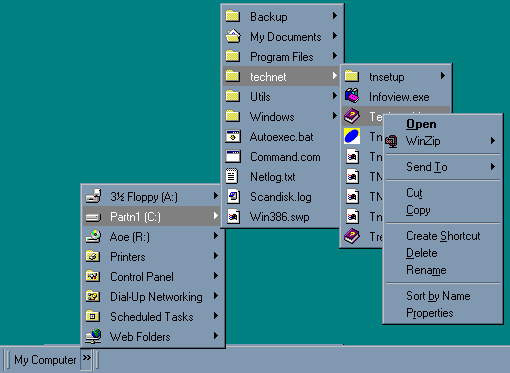The height and width of the screenshot is (373, 510).
Task: Click the Command.com program icon
Action: [233, 157]
